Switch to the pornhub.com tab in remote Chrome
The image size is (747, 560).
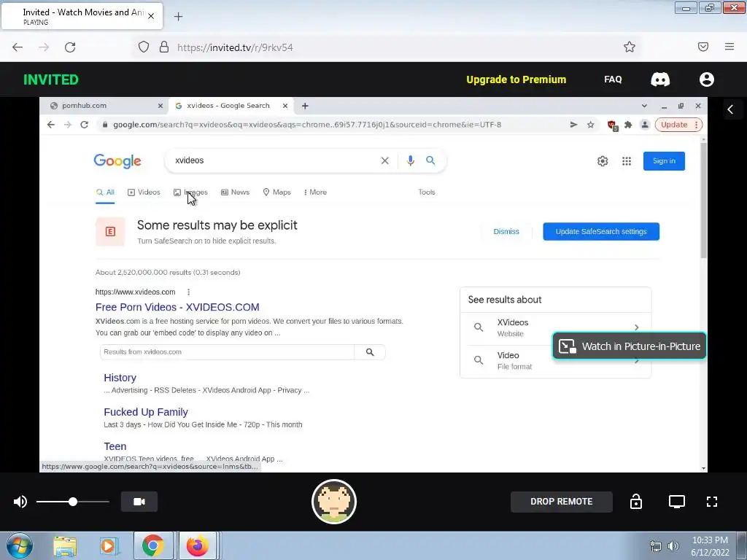pos(84,106)
